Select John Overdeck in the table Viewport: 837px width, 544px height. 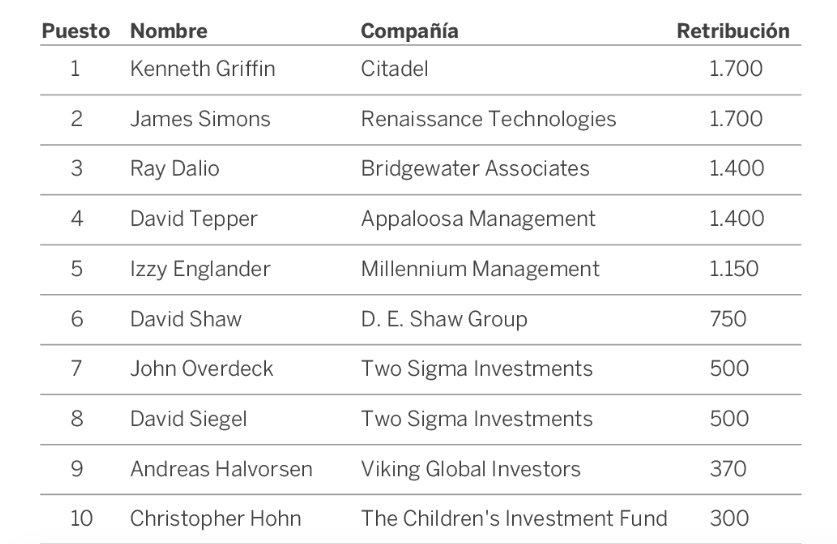point(201,368)
